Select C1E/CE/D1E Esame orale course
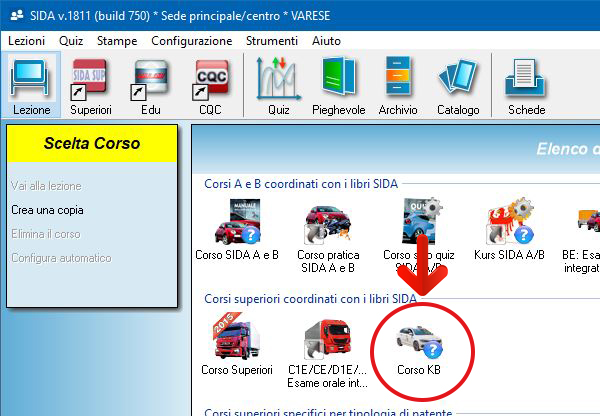Viewport: 600px width, 416px height. [x=328, y=348]
